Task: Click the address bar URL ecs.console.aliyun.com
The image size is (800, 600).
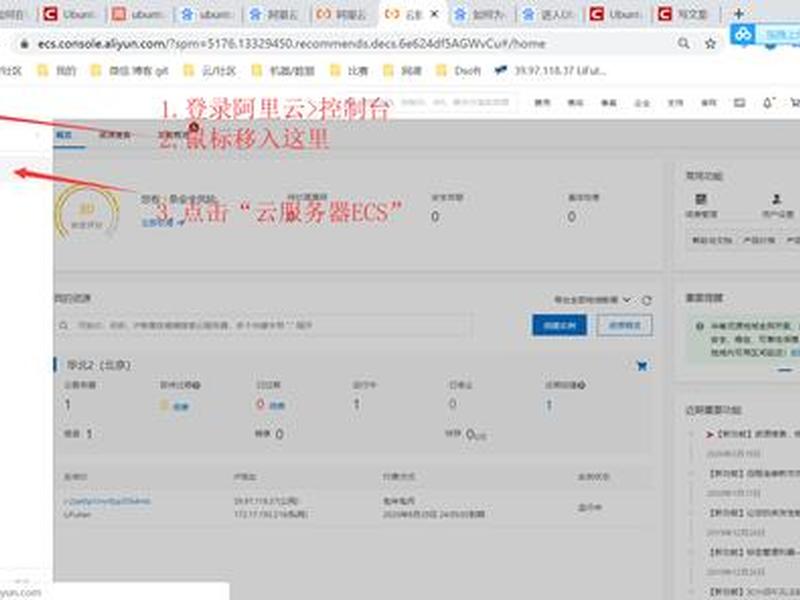Action: click(291, 44)
